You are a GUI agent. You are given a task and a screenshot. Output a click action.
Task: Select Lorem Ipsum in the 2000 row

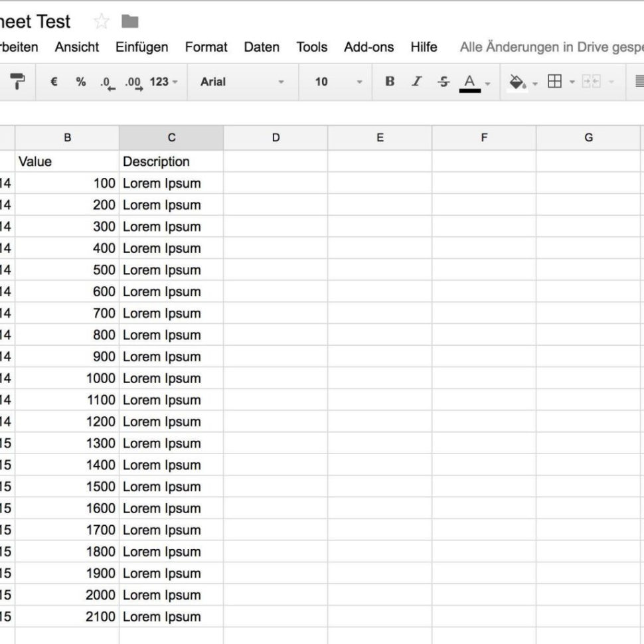pyautogui.click(x=171, y=595)
